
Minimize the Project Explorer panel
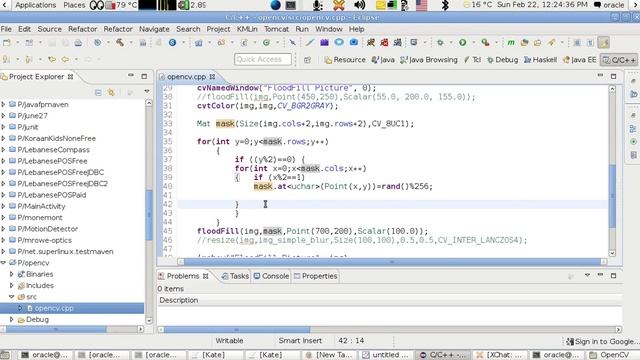coord(131,76)
